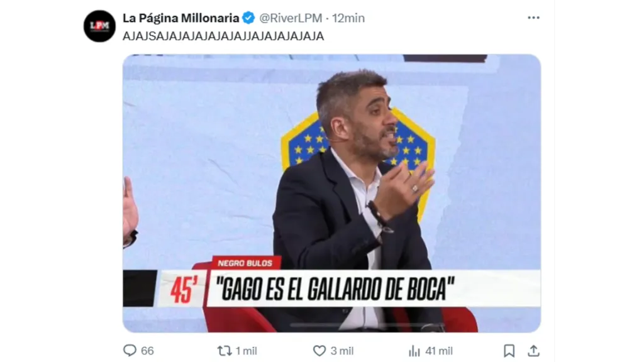Click the retweet arrows icon
This screenshot has width=644, height=362.
225,351
